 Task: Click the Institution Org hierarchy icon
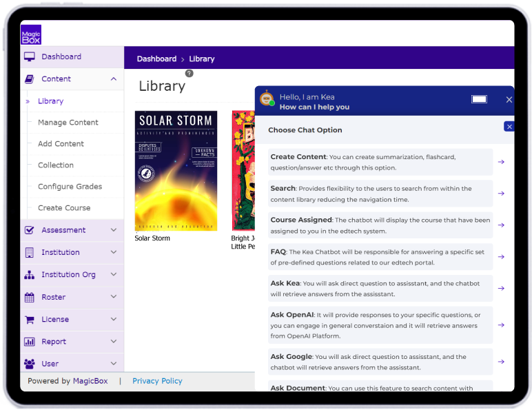coord(30,275)
